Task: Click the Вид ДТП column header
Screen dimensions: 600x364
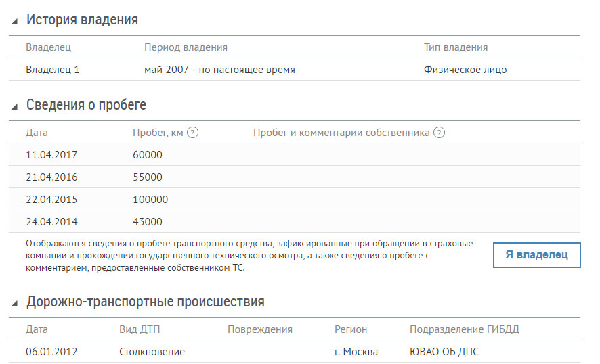Action: [x=140, y=329]
